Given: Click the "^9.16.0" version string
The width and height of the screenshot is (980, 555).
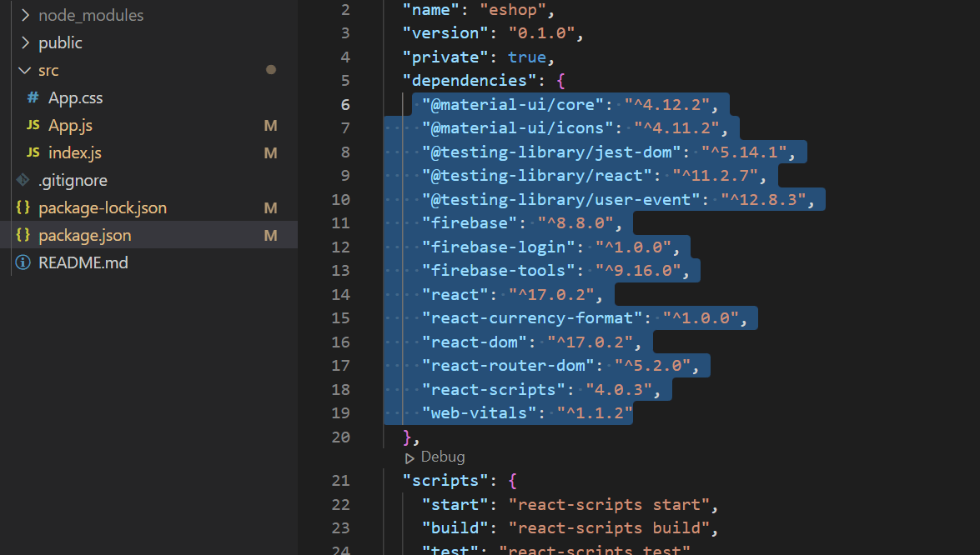Looking at the screenshot, I should (638, 271).
